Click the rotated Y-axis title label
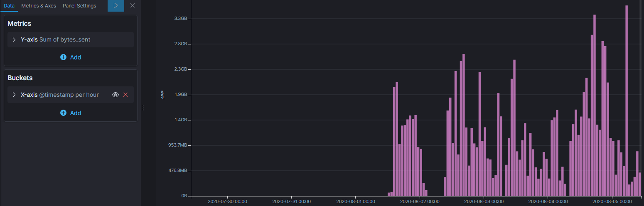The height and width of the screenshot is (206, 644). (163, 95)
